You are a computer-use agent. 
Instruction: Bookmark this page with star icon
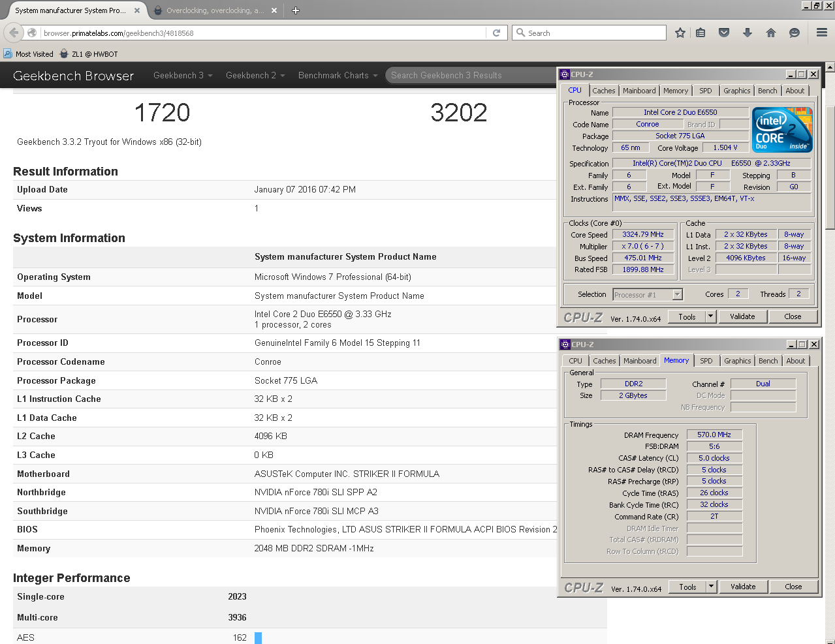680,33
